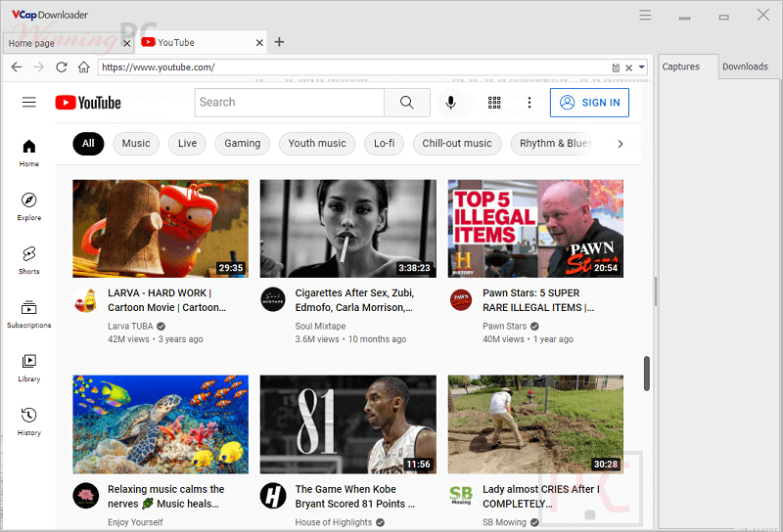Viewport: 783px width, 532px height.
Task: Open the Explore section in the sidebar
Action: [x=29, y=205]
